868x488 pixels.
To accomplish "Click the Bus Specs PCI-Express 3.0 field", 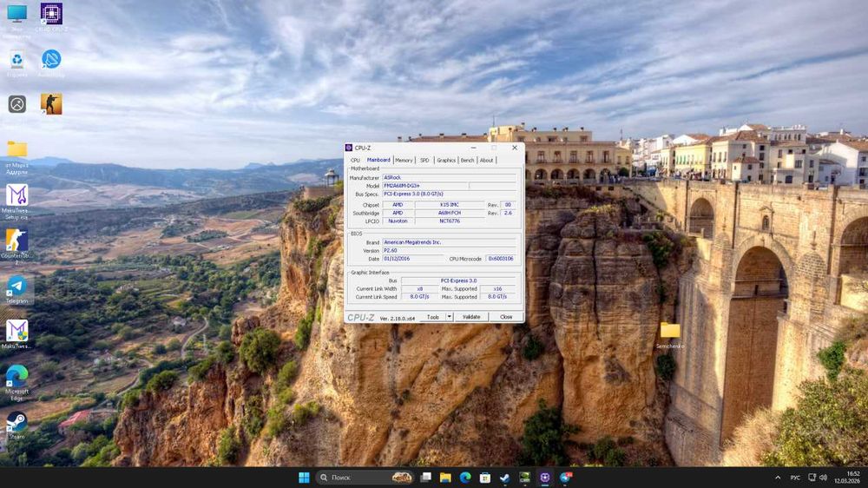I will pos(449,195).
